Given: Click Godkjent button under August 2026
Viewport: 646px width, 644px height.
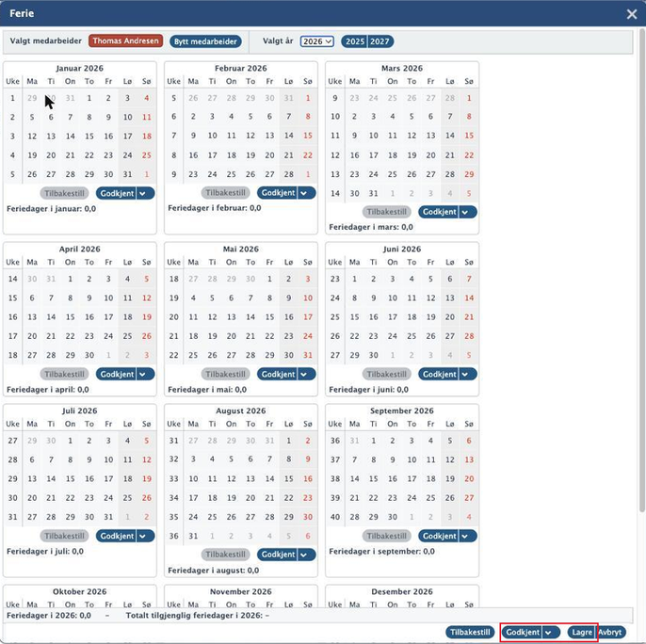Looking at the screenshot, I should 278,555.
